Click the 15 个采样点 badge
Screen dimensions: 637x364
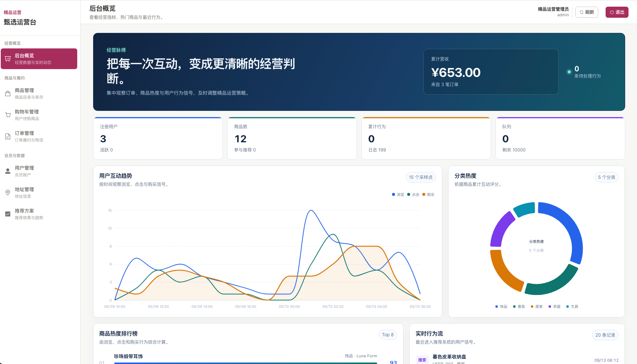coord(421,177)
